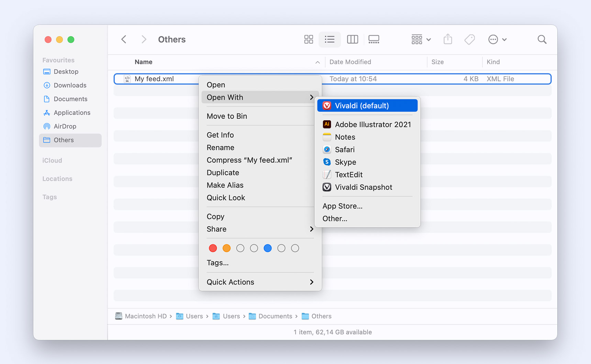Open with Skype
The image size is (591, 364).
tap(367, 162)
